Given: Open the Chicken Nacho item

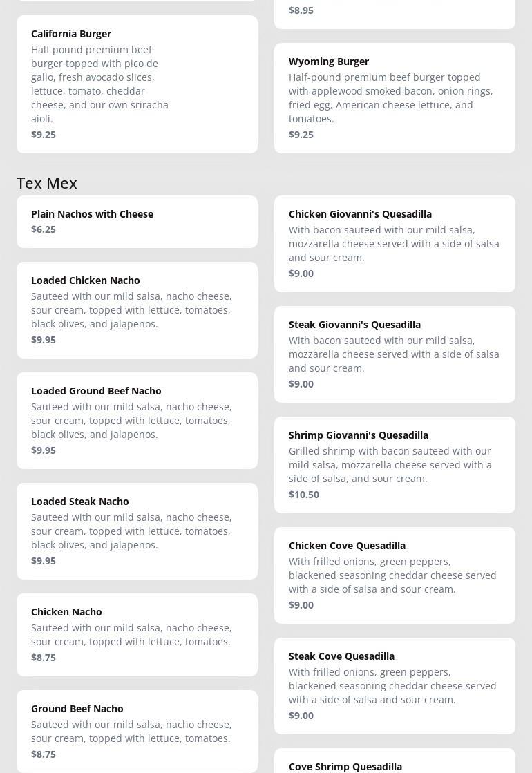Looking at the screenshot, I should click(x=137, y=634).
